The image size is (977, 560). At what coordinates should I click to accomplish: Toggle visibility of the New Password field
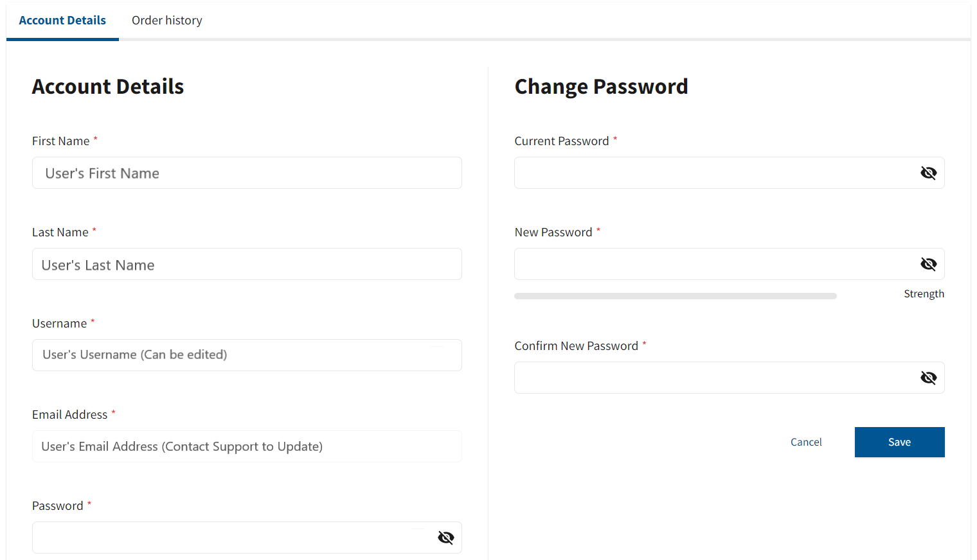pos(928,264)
